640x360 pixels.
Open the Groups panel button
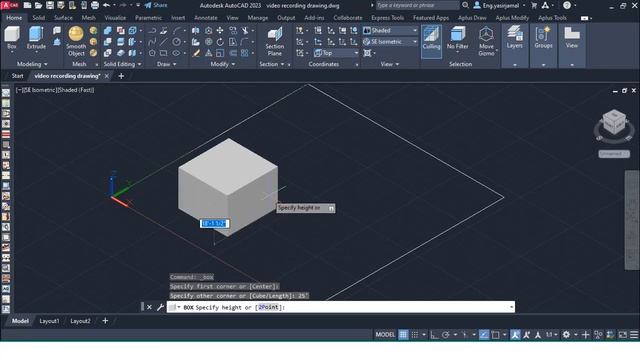click(543, 38)
